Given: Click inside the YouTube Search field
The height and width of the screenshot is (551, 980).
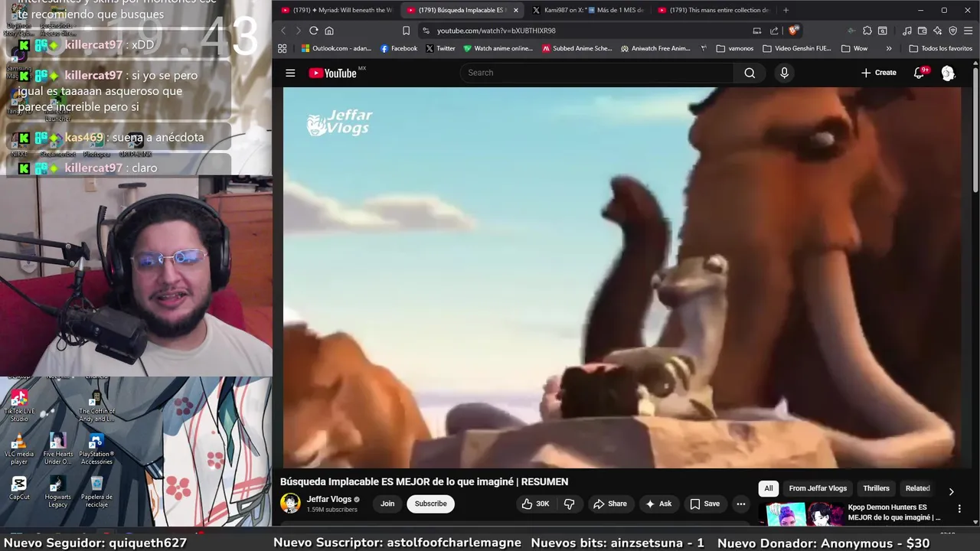Looking at the screenshot, I should (x=597, y=73).
